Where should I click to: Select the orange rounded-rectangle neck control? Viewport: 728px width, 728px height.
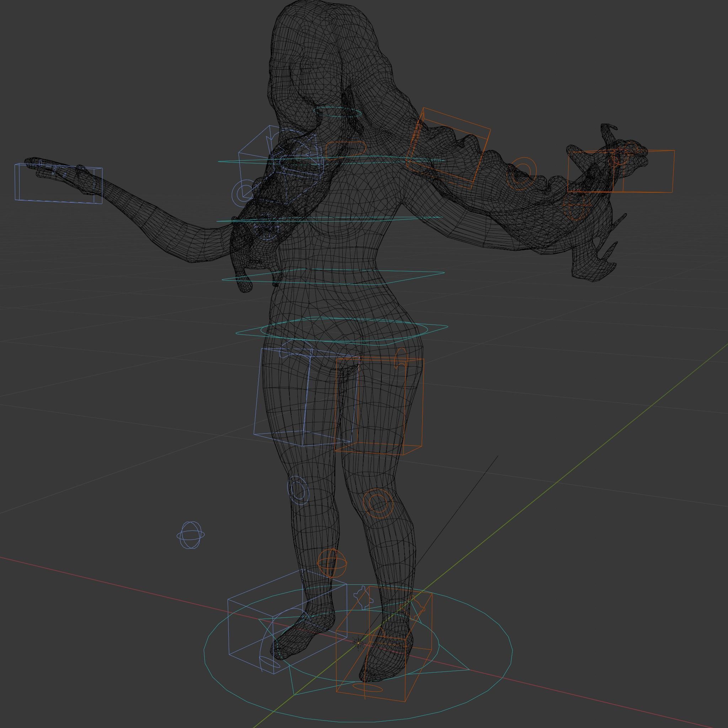[345, 150]
